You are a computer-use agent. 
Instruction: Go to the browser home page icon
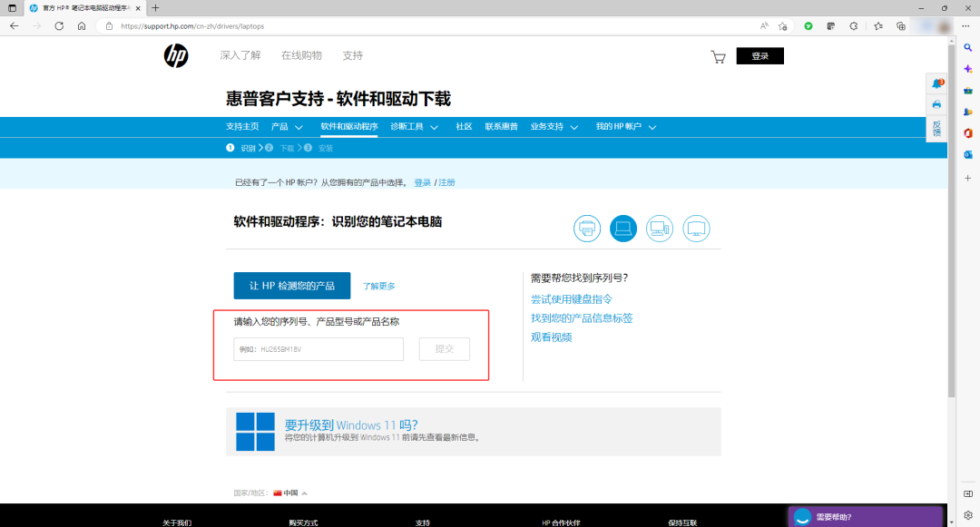point(82,26)
